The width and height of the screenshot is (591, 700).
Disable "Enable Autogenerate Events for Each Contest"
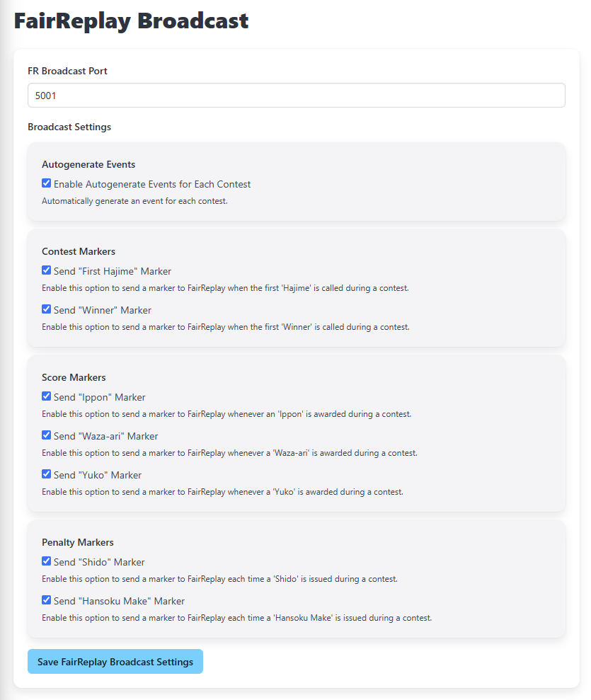tap(46, 183)
